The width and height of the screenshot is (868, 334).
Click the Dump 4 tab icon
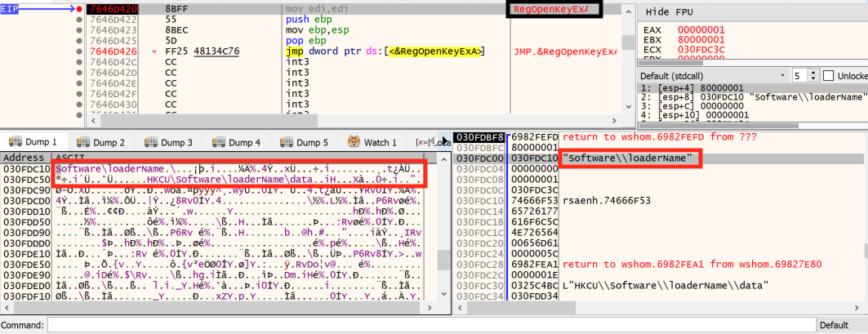click(x=217, y=142)
